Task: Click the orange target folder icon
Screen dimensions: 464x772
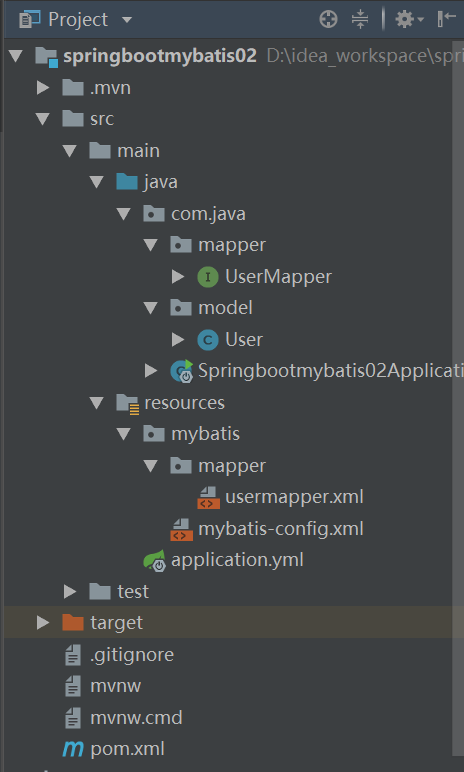Action: coord(73,623)
